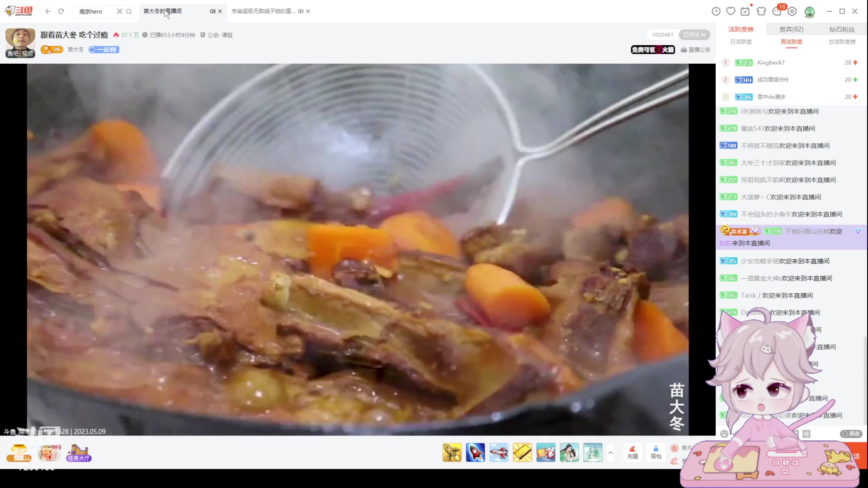Mute the 苗大冬的直播间 tab
Screen dimensions: 868x488
tap(212, 11)
